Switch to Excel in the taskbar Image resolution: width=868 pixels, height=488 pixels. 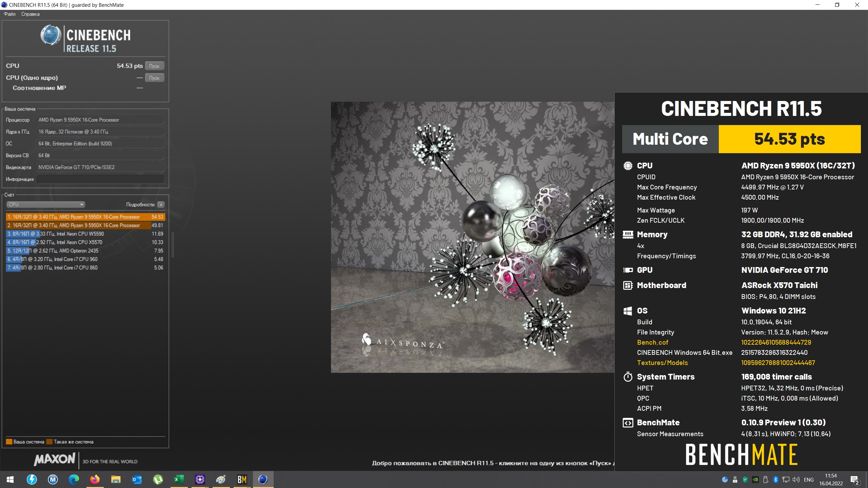click(179, 480)
